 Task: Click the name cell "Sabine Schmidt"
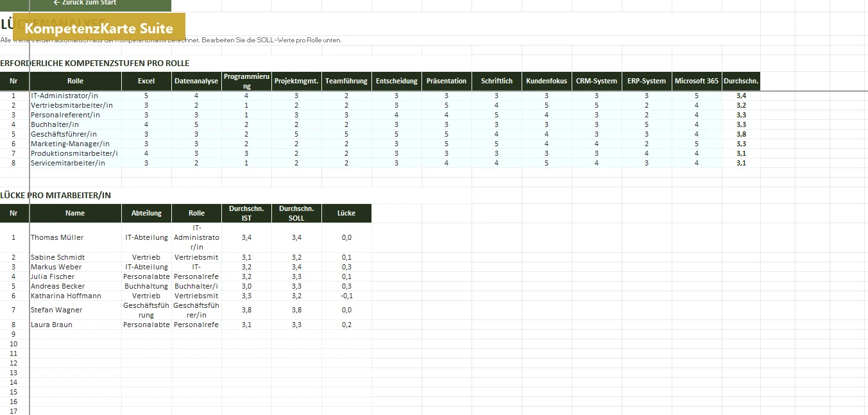(76, 257)
